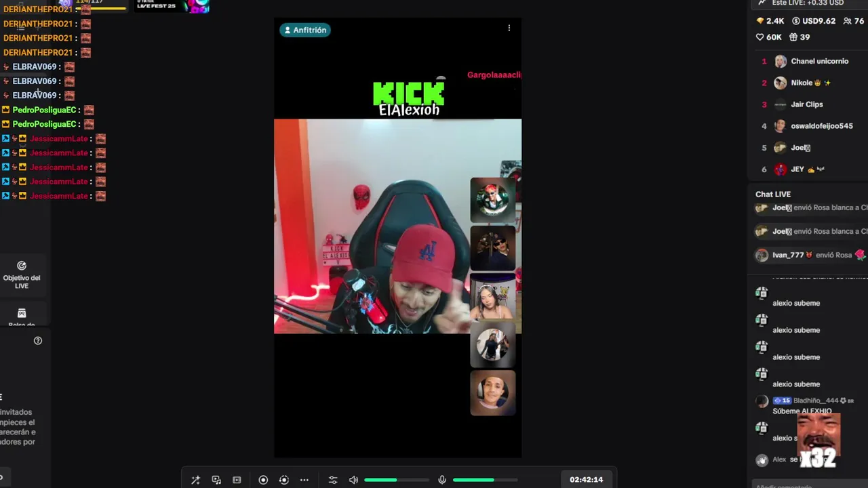Adjust the speaker volume slider

397,480
